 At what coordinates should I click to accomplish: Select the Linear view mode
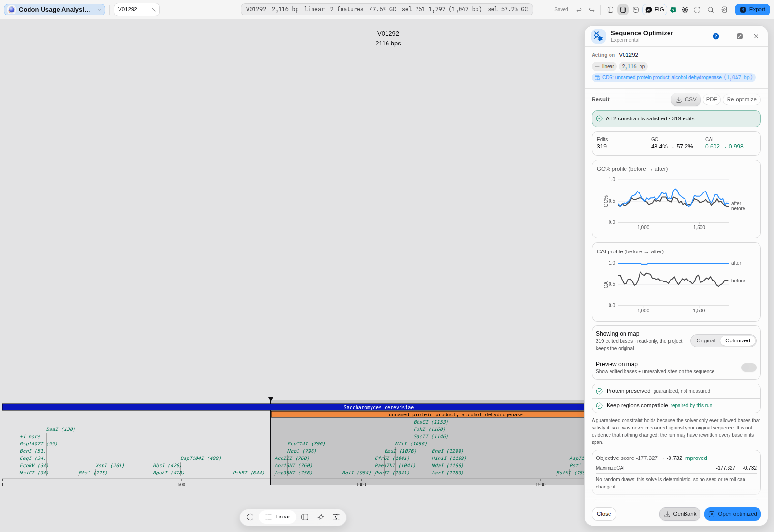coord(278,517)
